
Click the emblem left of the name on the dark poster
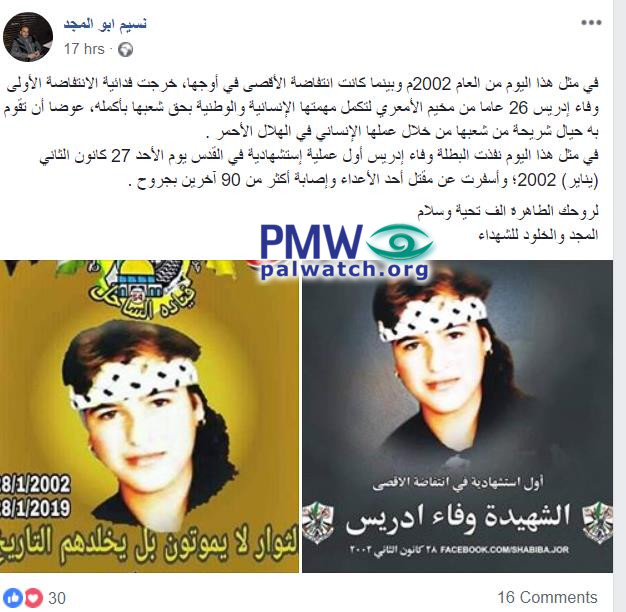(318, 523)
